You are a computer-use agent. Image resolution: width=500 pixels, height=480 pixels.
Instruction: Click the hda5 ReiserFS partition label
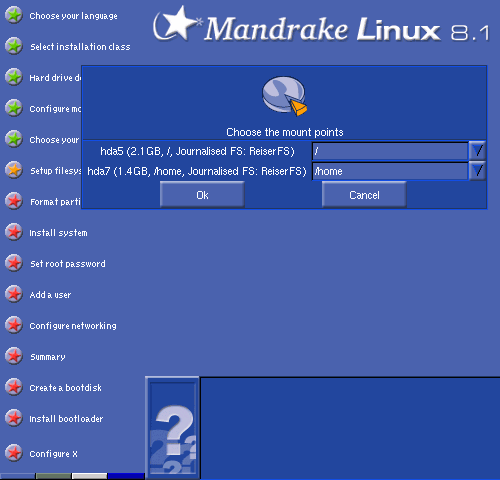(197, 151)
